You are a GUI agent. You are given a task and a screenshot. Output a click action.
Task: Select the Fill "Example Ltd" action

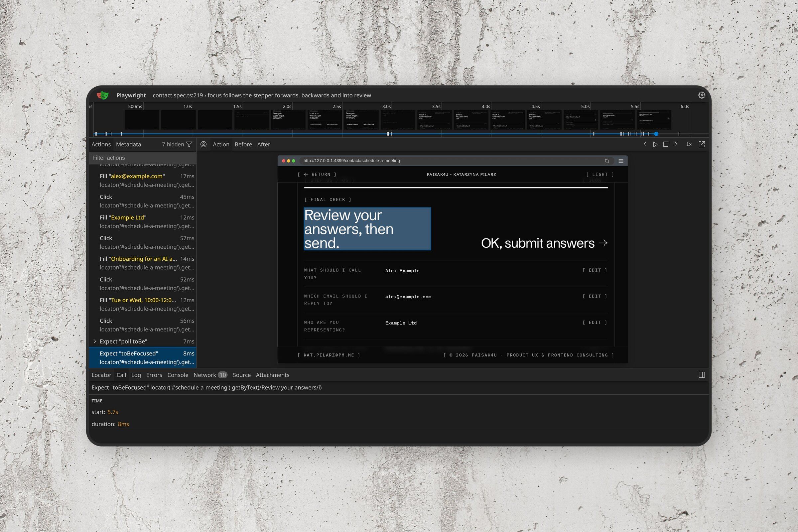pyautogui.click(x=143, y=221)
